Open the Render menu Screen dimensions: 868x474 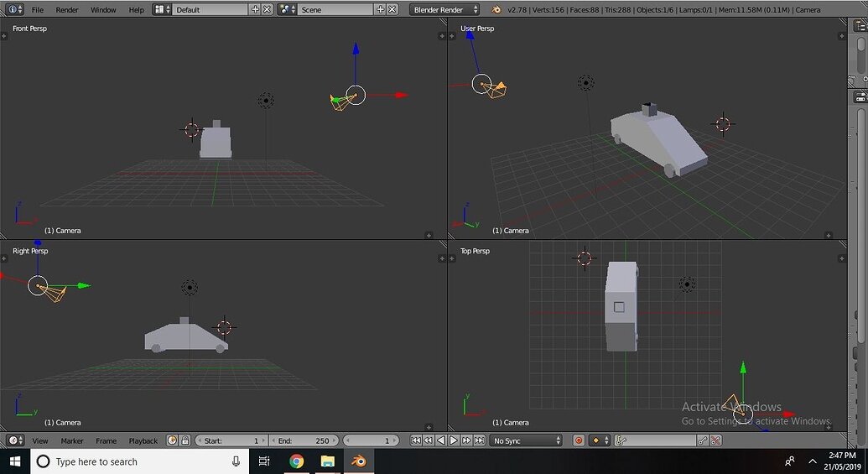click(x=66, y=9)
